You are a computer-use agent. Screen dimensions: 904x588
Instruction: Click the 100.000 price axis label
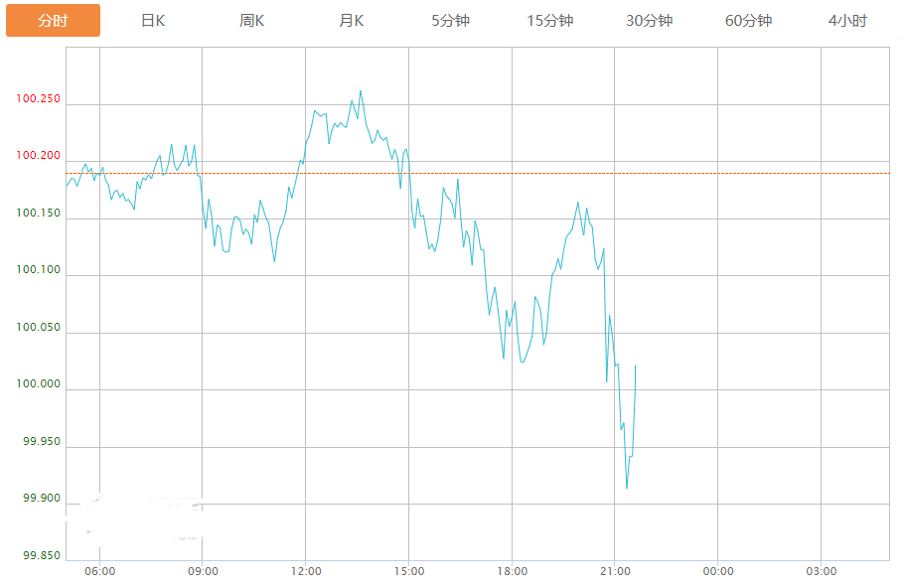tap(39, 385)
